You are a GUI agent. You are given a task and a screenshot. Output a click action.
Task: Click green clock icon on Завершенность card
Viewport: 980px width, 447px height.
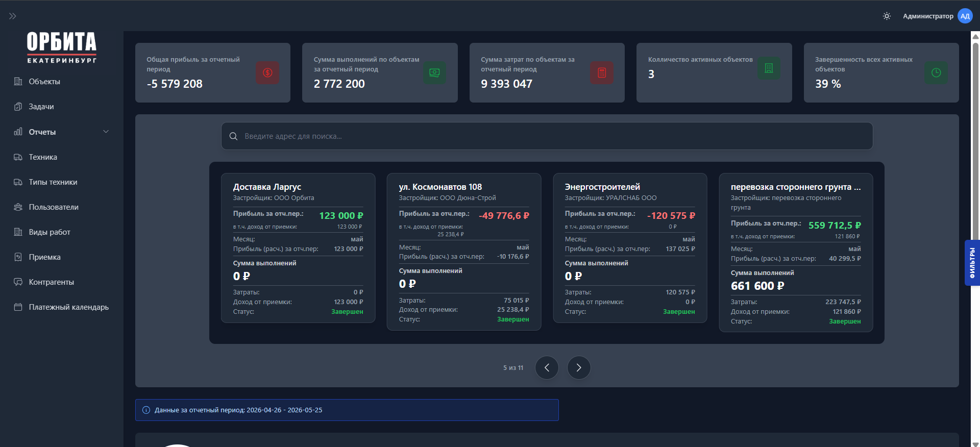[x=936, y=73]
